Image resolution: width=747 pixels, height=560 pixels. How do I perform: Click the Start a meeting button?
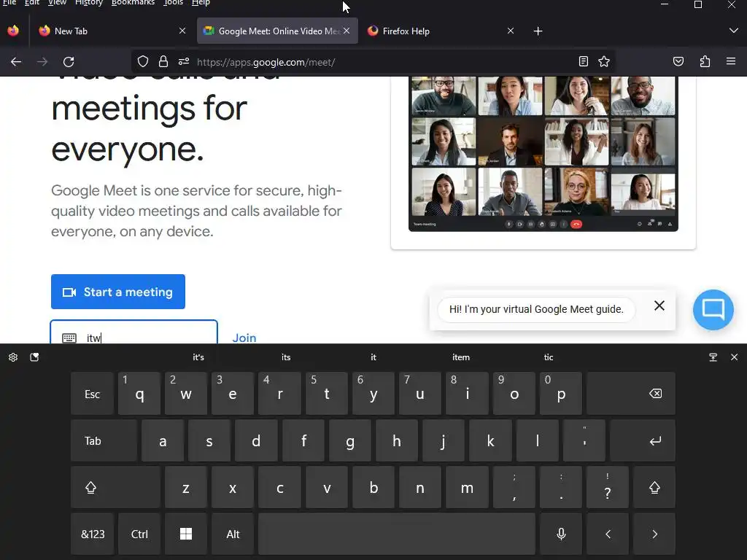click(118, 292)
